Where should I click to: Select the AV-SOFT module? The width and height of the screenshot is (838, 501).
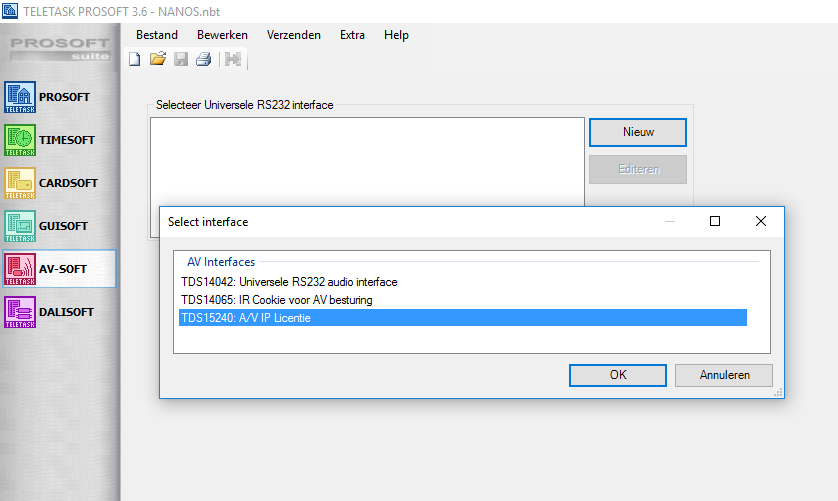coord(58,269)
